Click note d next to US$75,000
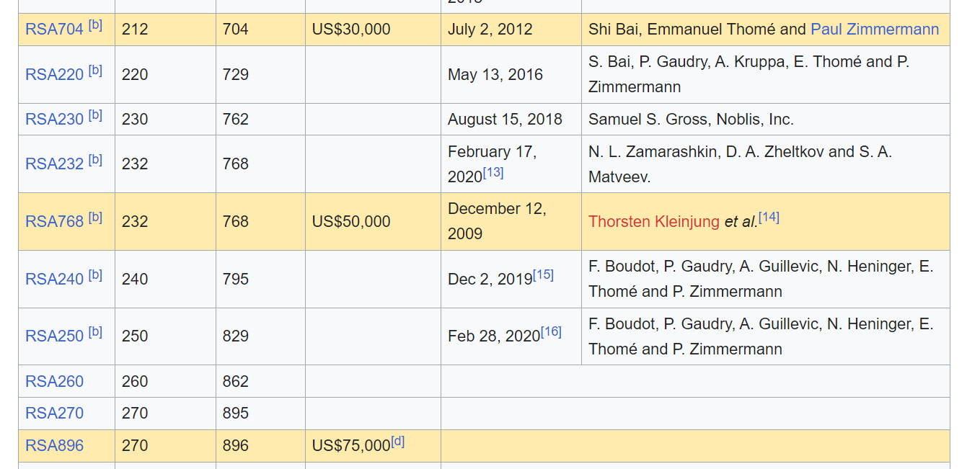980x469 pixels. 397,442
